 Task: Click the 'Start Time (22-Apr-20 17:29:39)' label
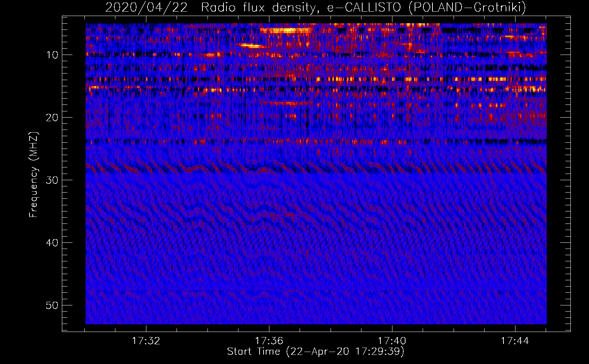coord(316,352)
